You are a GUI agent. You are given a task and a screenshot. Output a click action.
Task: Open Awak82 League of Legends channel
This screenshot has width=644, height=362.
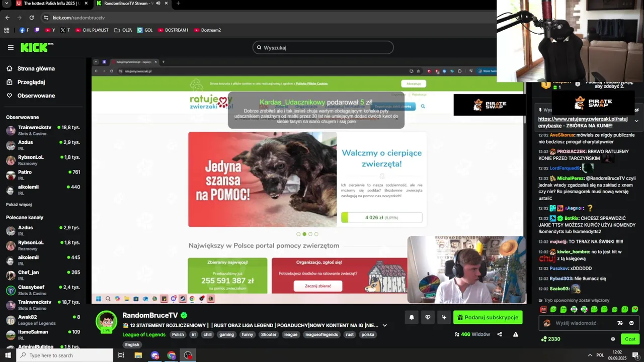43,320
